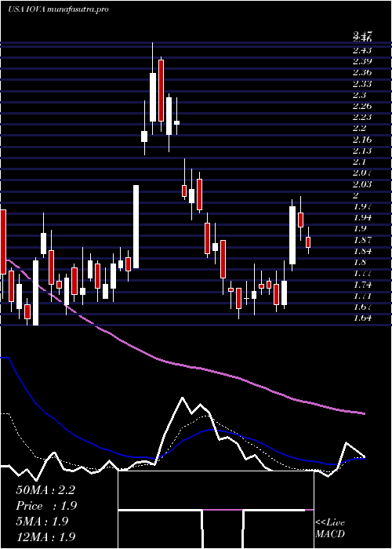Select the 2.36 price level label
This screenshot has width=392, height=549.
pyautogui.click(x=362, y=73)
